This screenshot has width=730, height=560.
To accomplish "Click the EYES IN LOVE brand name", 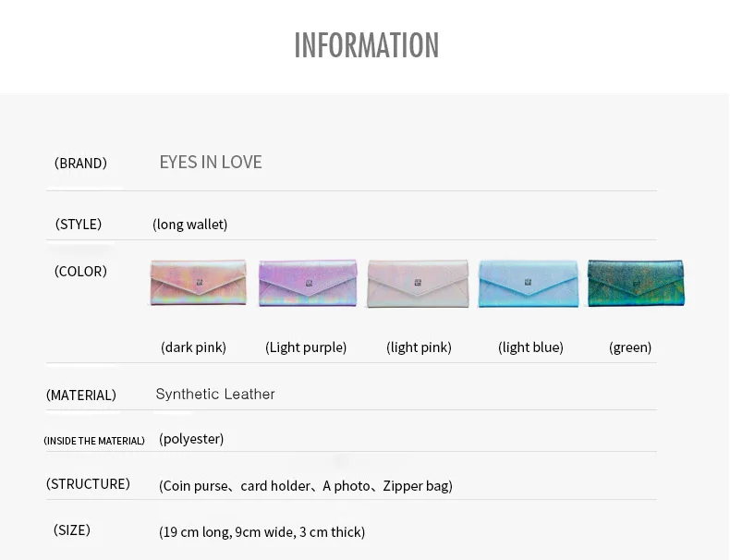I will 211,162.
